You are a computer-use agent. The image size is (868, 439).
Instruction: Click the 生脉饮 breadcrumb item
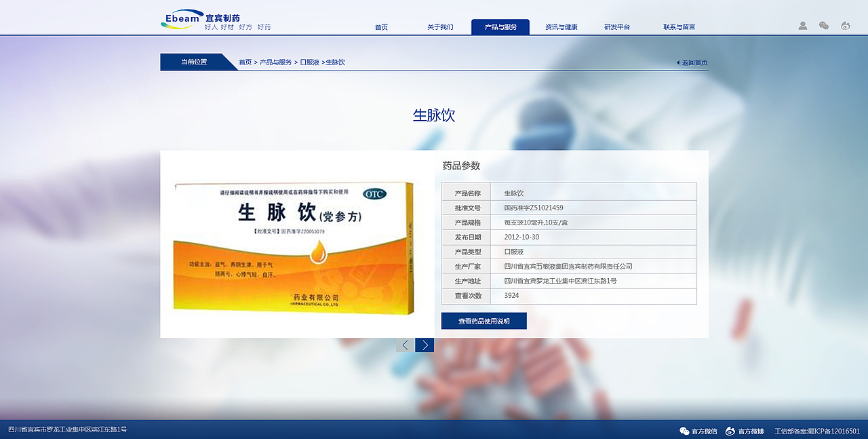click(335, 62)
